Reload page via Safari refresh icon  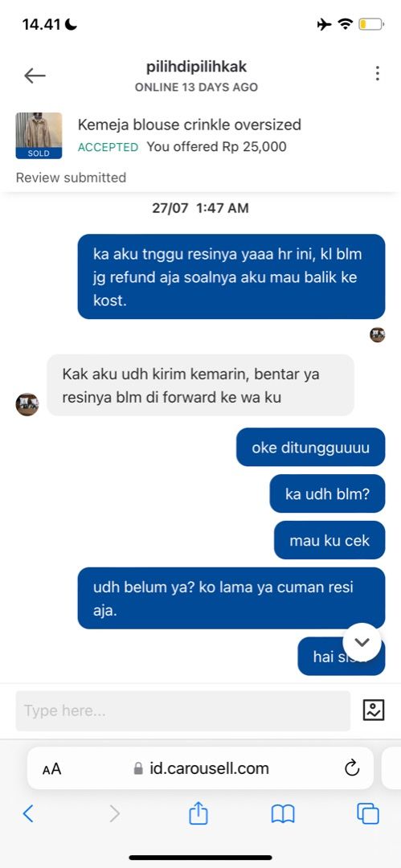click(x=352, y=768)
